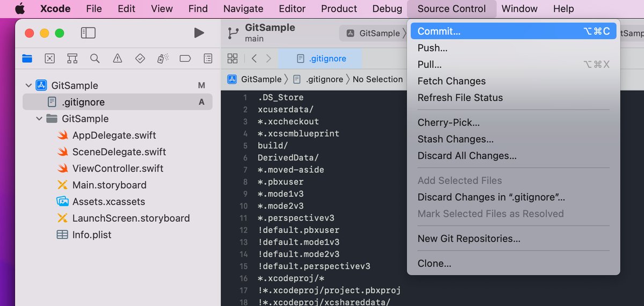Switch to the .gitignore editor tab
644x306 pixels.
coord(320,59)
